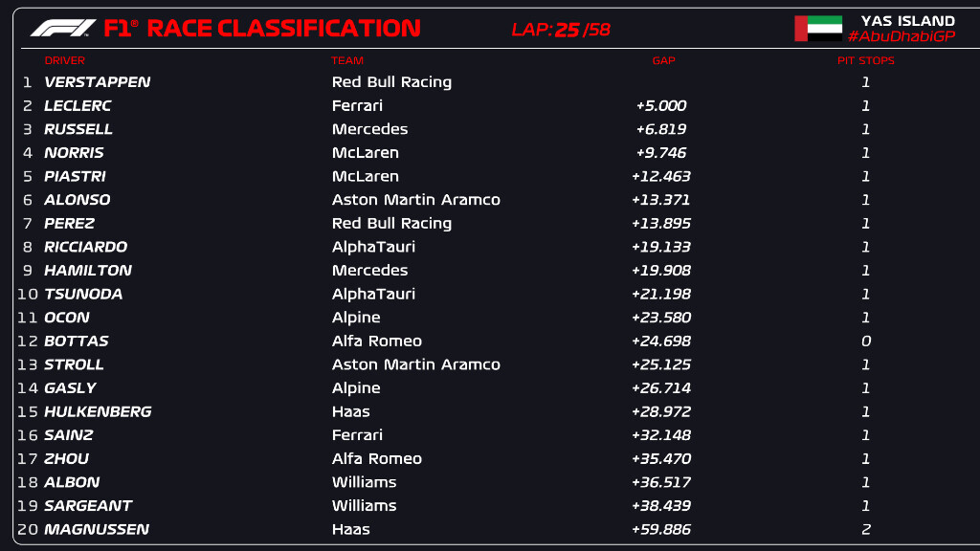Viewport: 980px width, 551px height.
Task: Click Magnussen's pit stops value 2
Action: 865,530
